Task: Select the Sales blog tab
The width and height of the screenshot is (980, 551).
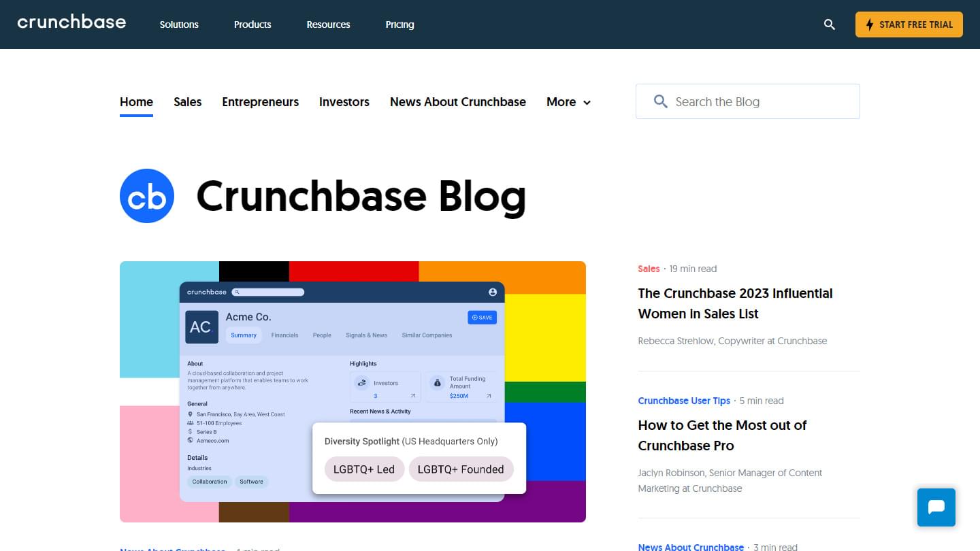Action: point(188,102)
